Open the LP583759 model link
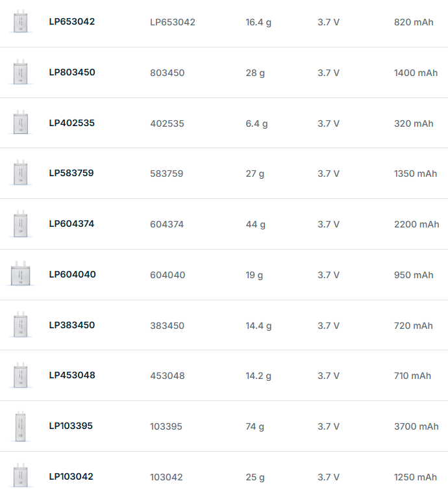The height and width of the screenshot is (494, 448). tap(71, 173)
